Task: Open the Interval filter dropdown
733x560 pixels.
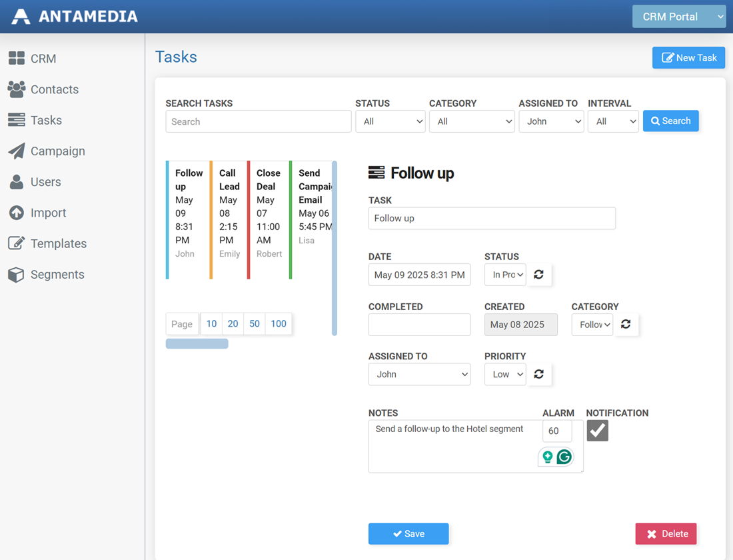Action: 613,121
